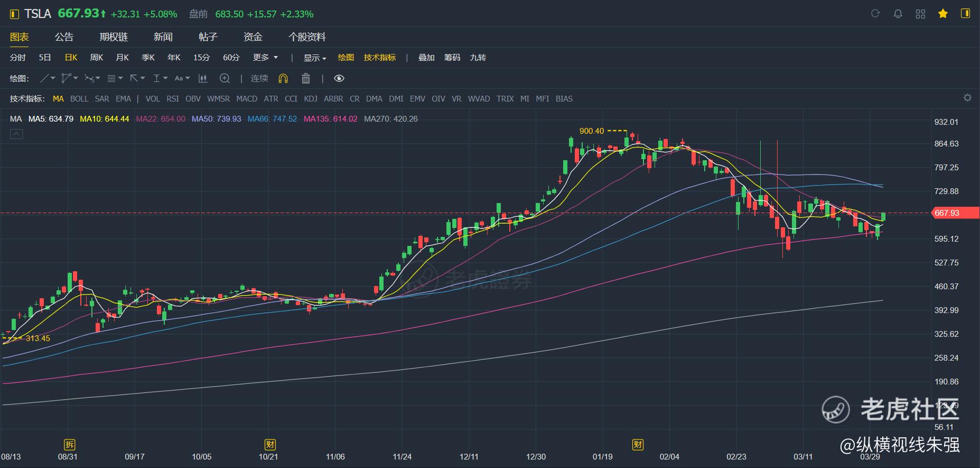
Task: Delete drawings with the trash icon
Action: pyautogui.click(x=305, y=78)
